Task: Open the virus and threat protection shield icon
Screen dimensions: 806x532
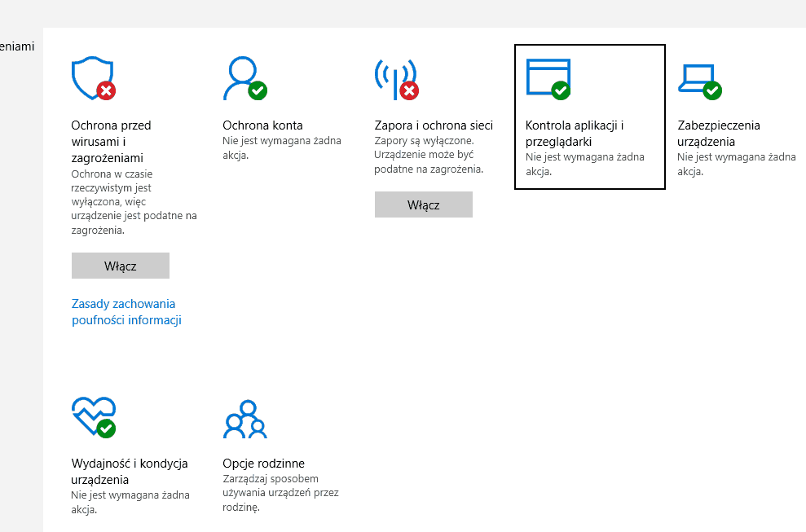Action: [x=94, y=78]
